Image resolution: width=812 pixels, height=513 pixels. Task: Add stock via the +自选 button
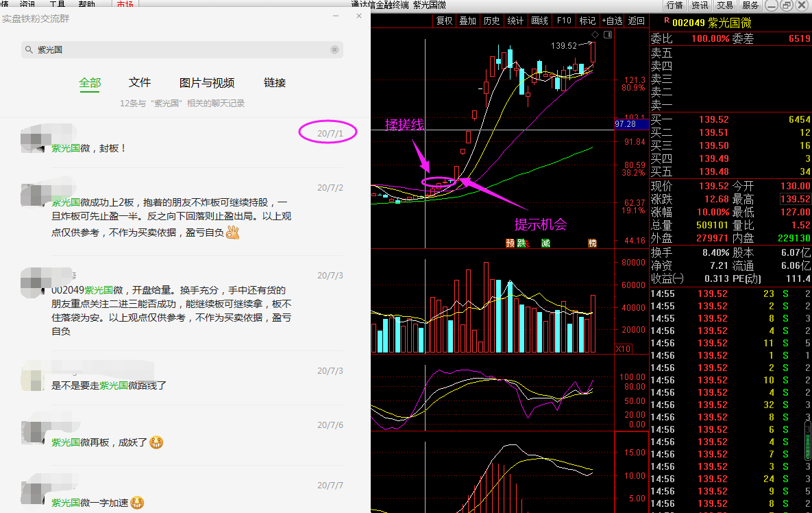pyautogui.click(x=612, y=21)
